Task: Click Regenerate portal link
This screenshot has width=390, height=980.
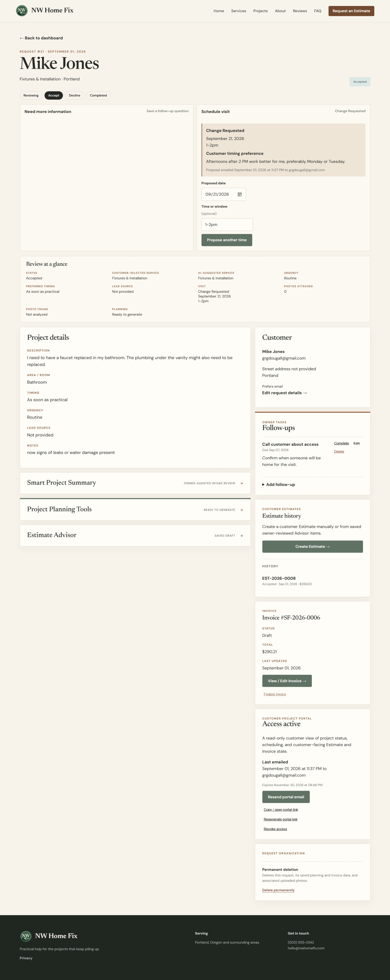Action: [x=280, y=819]
